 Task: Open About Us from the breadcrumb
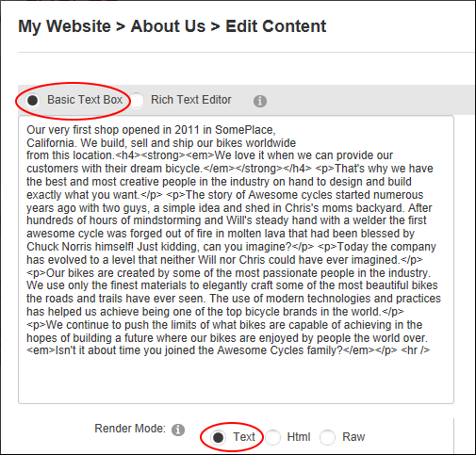[x=168, y=26]
